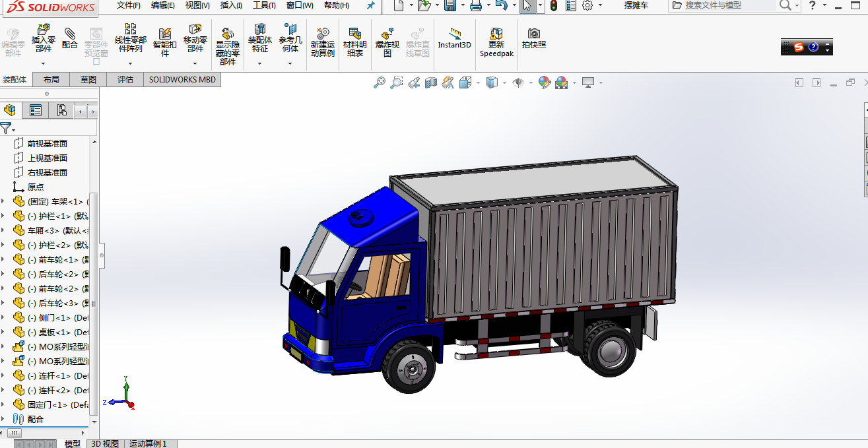Click the Print icon in the top toolbar
Image resolution: width=868 pixels, height=448 pixels.
coord(475,5)
